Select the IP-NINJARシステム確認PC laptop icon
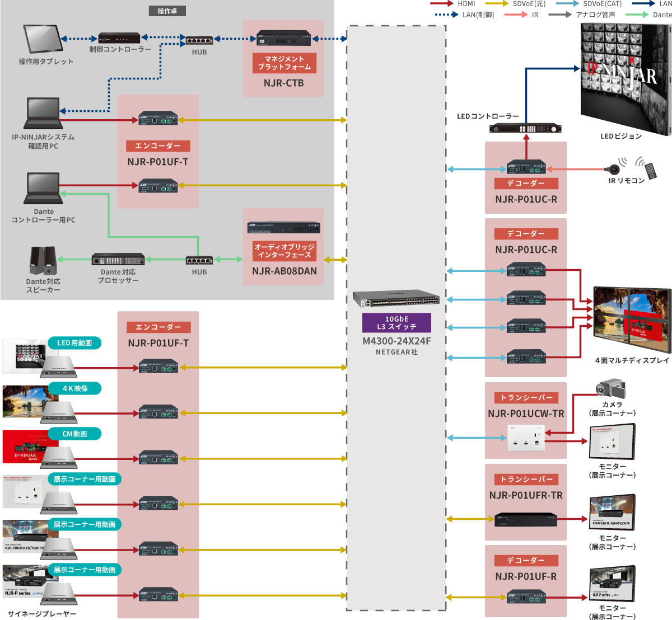 point(43,114)
